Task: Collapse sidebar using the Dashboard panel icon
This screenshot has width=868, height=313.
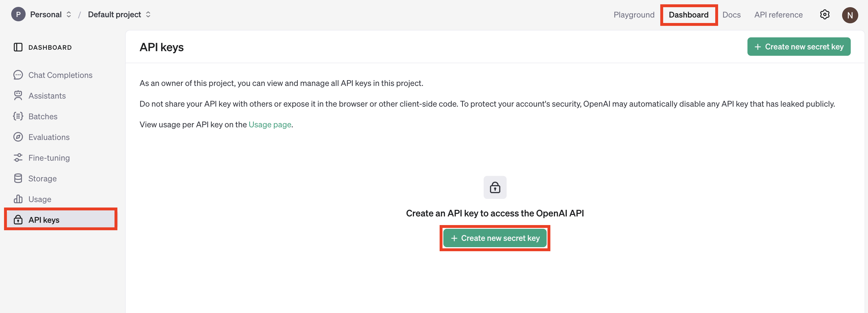Action: point(18,47)
